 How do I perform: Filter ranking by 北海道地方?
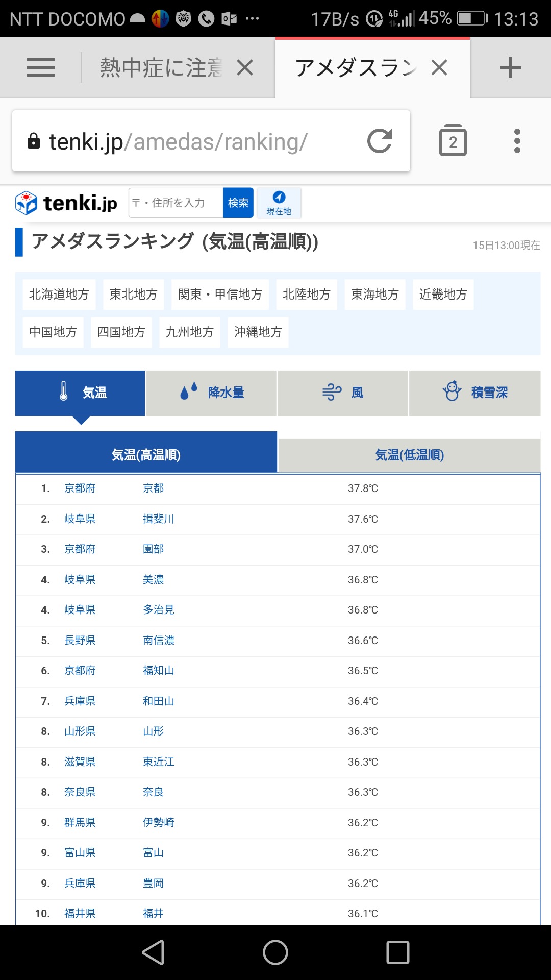(59, 295)
